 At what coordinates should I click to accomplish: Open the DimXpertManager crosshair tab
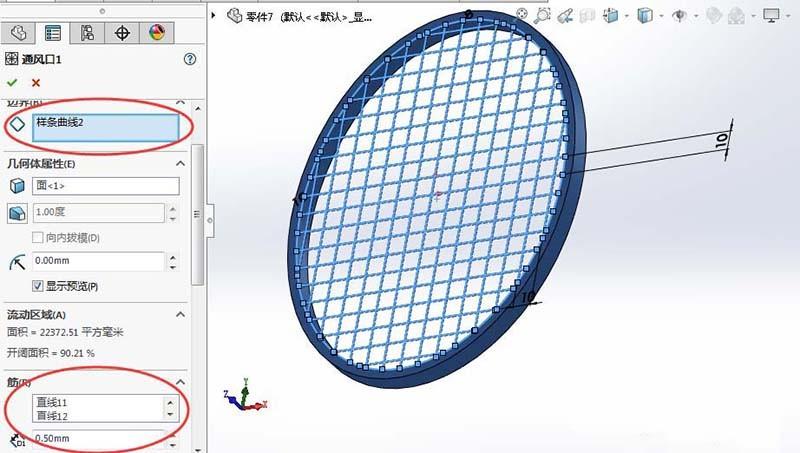(122, 33)
